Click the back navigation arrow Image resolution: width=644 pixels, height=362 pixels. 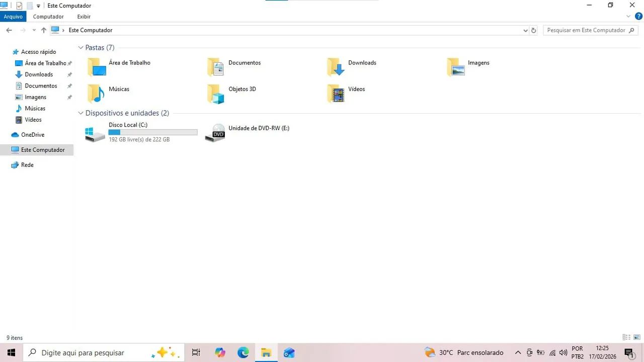coord(9,30)
